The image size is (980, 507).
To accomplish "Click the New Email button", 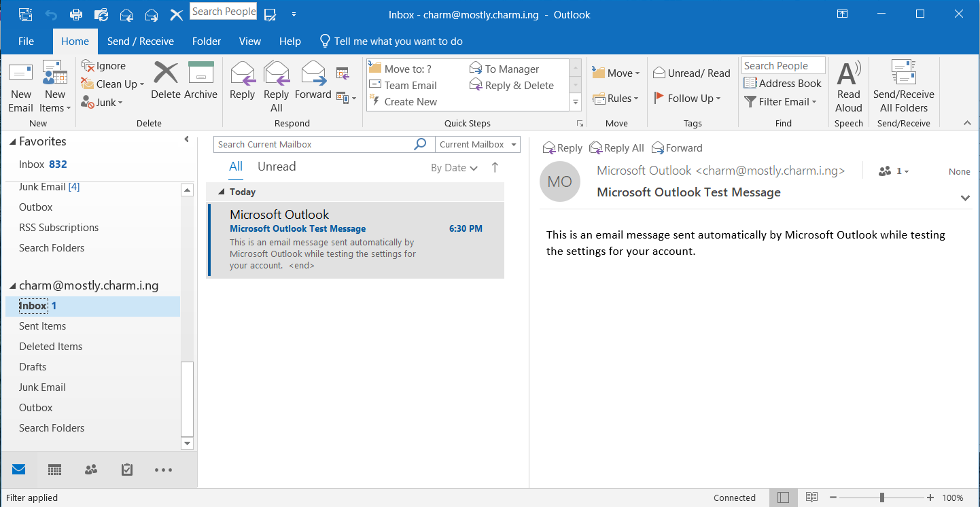I will point(20,88).
